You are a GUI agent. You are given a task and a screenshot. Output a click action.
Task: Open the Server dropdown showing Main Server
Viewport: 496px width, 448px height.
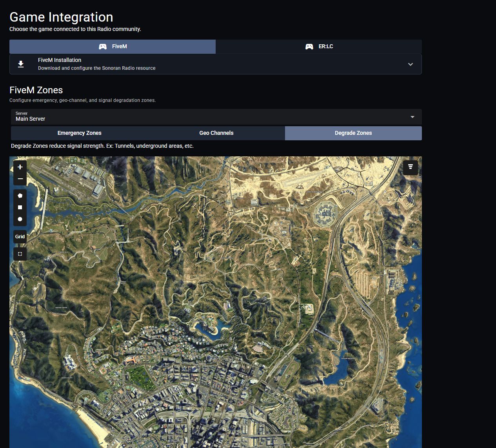pos(216,117)
